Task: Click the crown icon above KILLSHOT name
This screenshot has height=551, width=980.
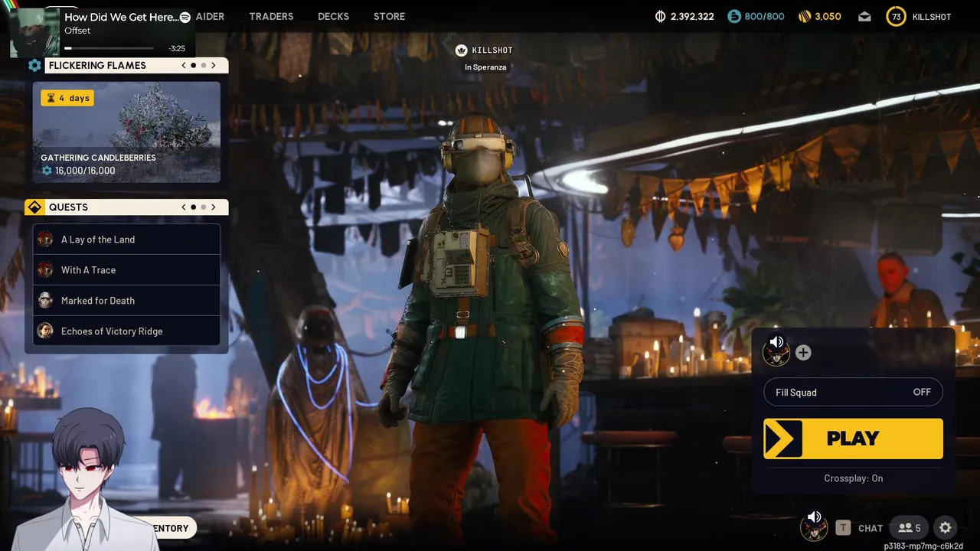Action: pyautogui.click(x=461, y=51)
